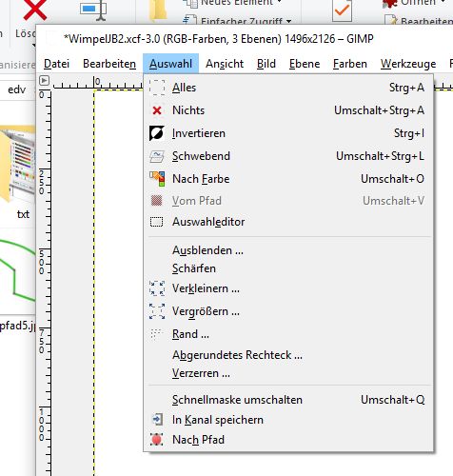Click the Rand border icon

(156, 334)
